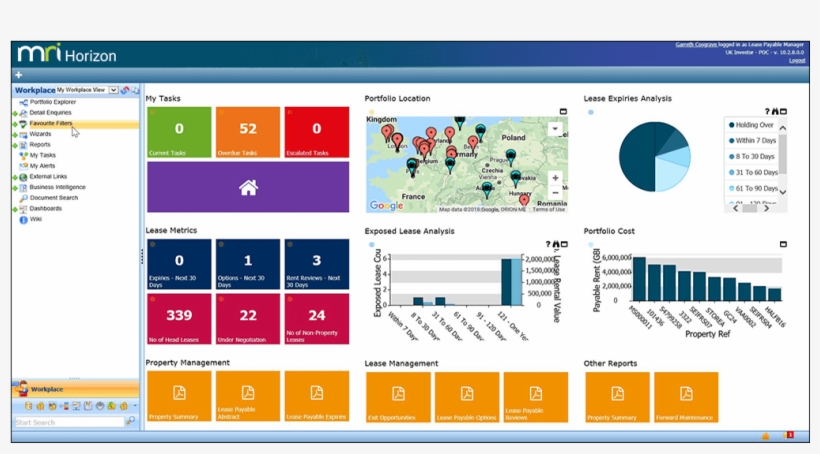Viewport: 820px width, 454px height.
Task: Click the Favourite Filters funnel icon
Action: tap(23, 124)
